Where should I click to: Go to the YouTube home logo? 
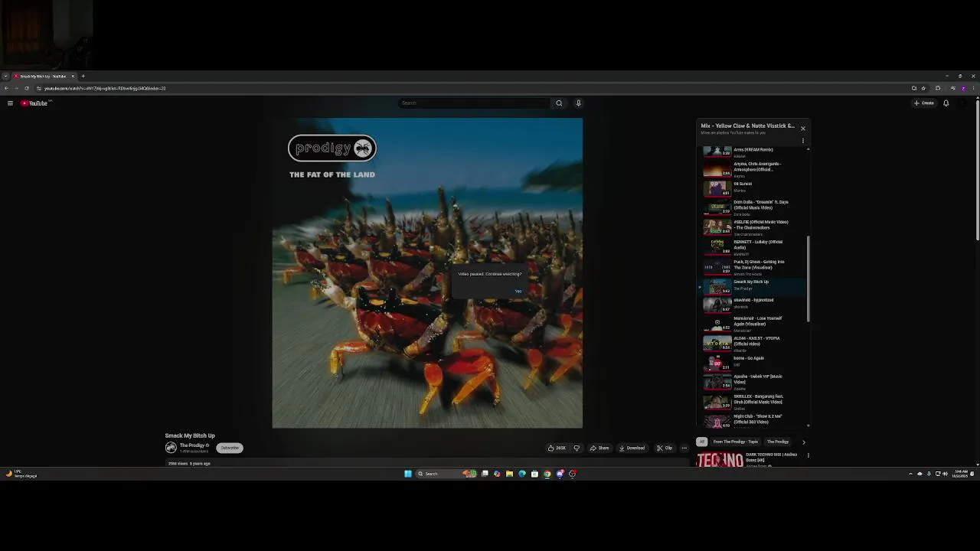35,103
